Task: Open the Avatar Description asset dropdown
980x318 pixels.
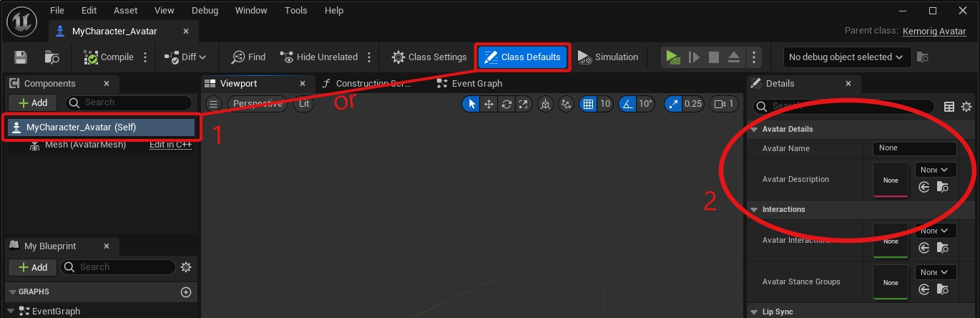Action: pyautogui.click(x=936, y=170)
